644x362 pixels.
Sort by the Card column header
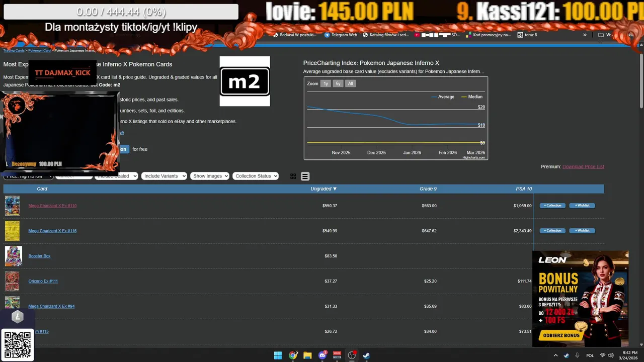(x=42, y=189)
